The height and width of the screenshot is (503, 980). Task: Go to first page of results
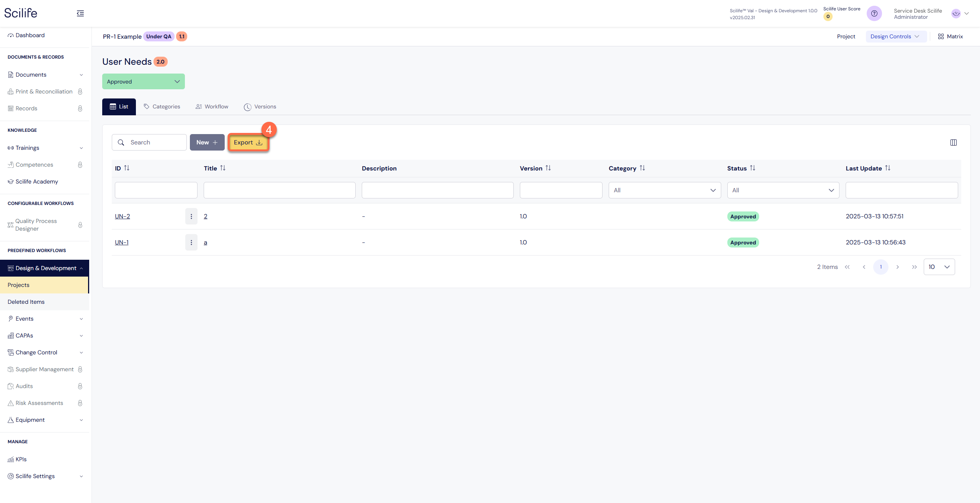pyautogui.click(x=847, y=267)
